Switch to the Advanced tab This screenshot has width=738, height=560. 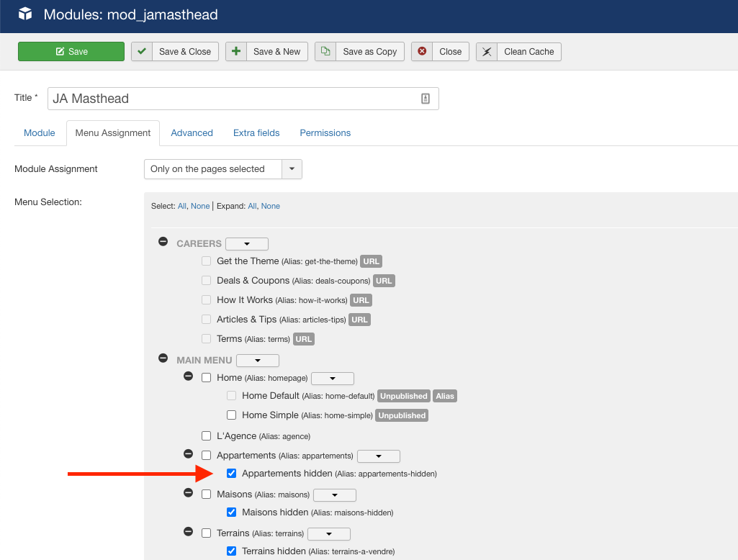192,133
